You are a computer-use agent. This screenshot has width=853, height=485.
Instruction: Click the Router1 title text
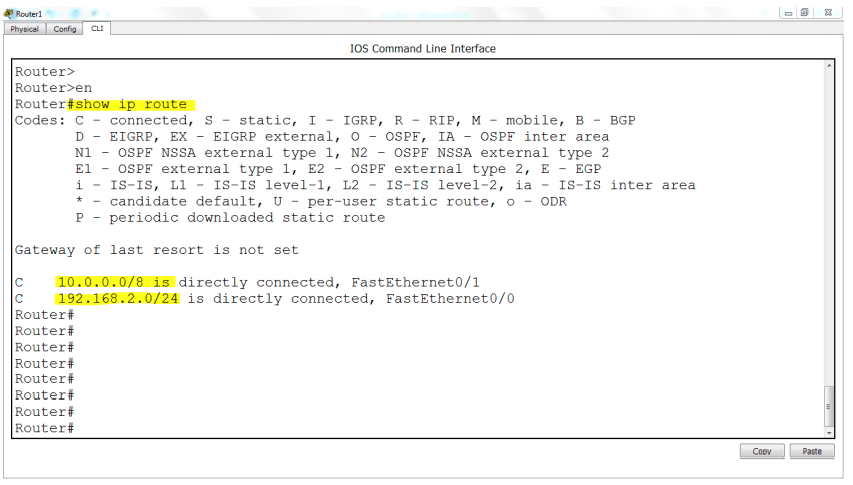click(29, 14)
